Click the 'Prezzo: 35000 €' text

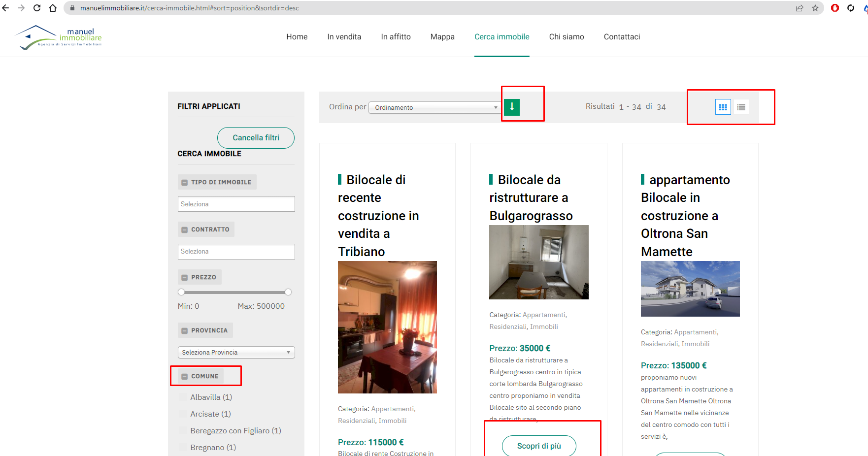coord(520,349)
